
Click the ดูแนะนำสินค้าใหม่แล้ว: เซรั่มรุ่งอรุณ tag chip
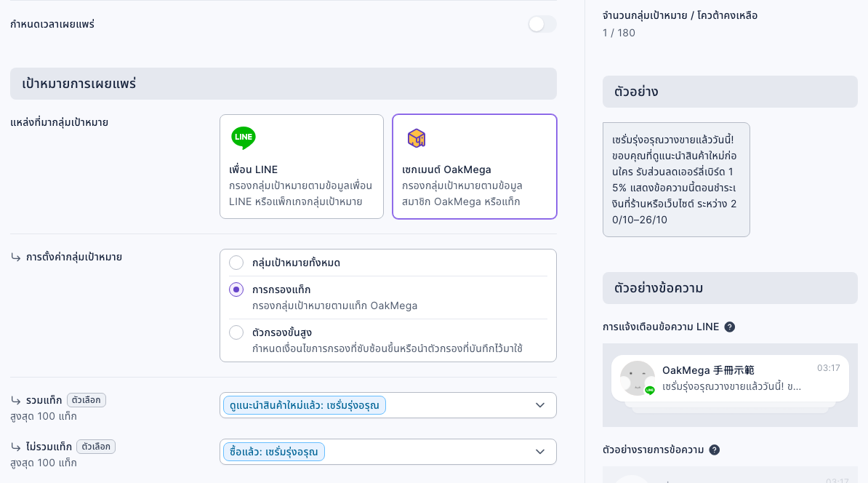coord(305,405)
